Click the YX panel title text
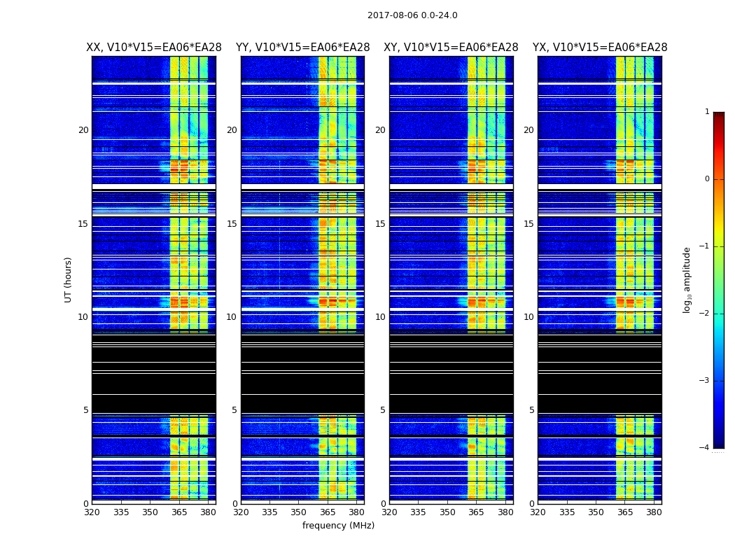Screen dimensions: 735x560 [599, 48]
